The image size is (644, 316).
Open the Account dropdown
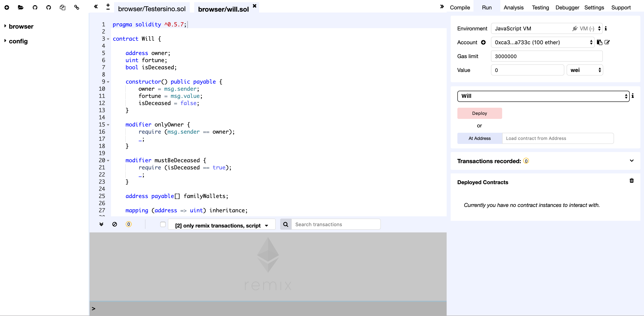(543, 42)
